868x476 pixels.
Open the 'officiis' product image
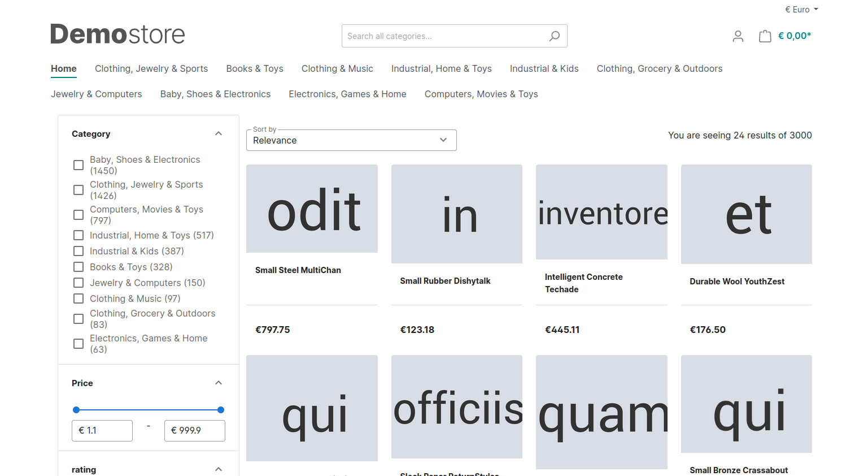click(457, 406)
